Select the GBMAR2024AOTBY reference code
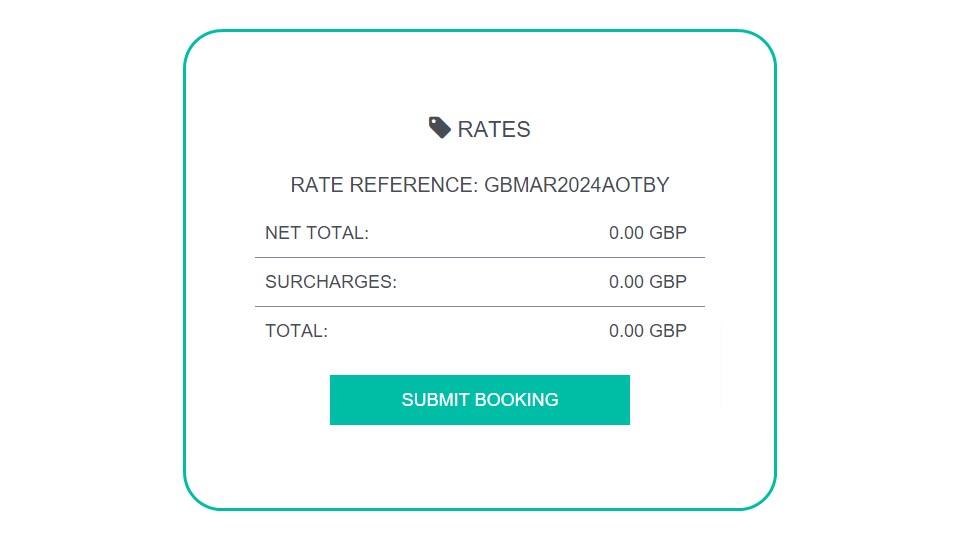Viewport: 960px width, 540px height. point(577,185)
